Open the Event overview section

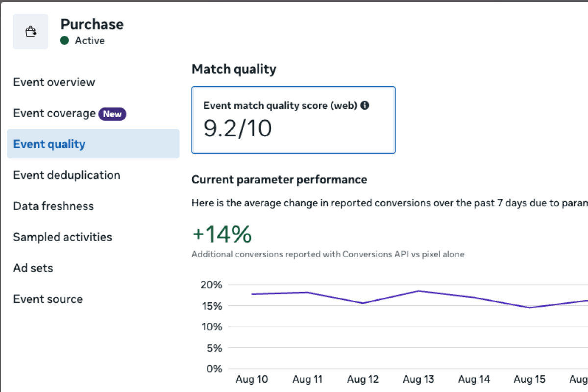tap(54, 82)
